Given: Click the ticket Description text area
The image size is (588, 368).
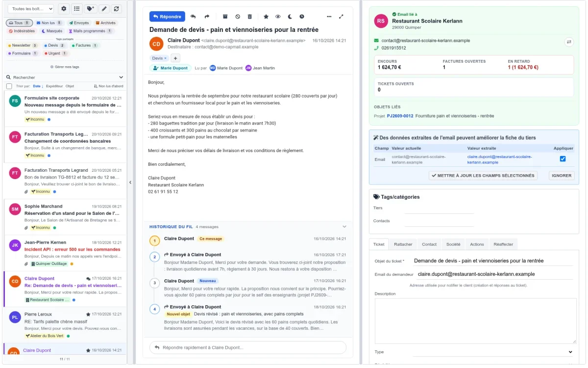Looking at the screenshot, I should tap(475, 321).
